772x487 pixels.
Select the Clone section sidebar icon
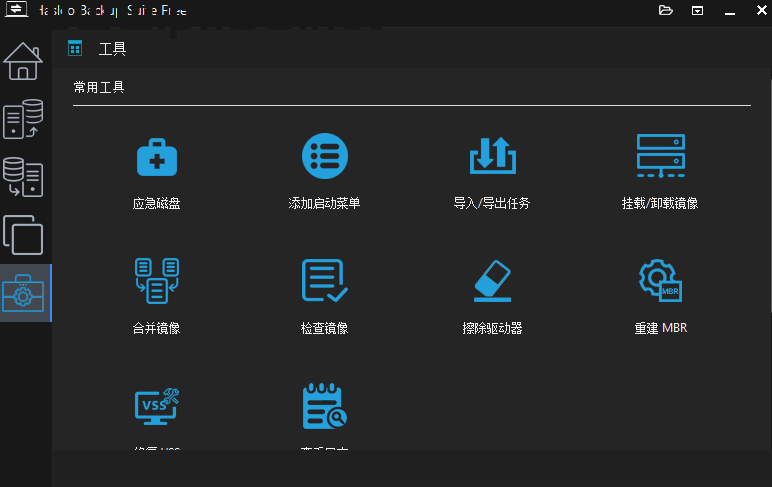tap(24, 236)
